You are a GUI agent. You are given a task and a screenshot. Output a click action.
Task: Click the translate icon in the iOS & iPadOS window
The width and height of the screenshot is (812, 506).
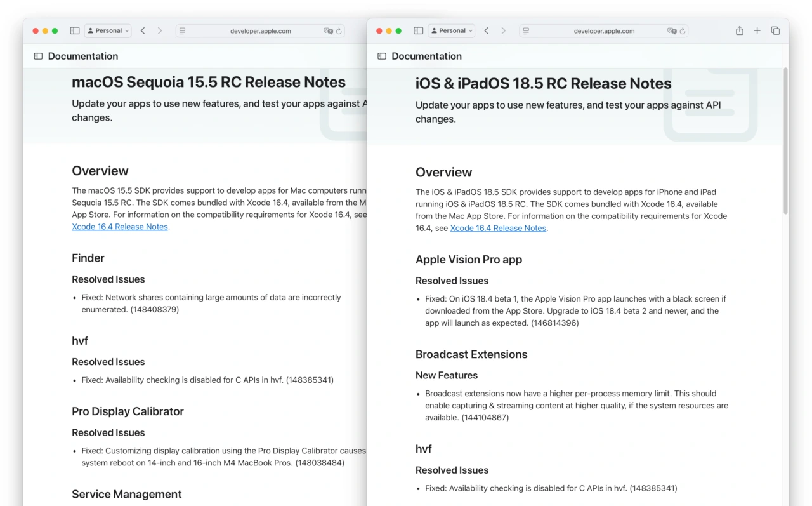point(671,31)
